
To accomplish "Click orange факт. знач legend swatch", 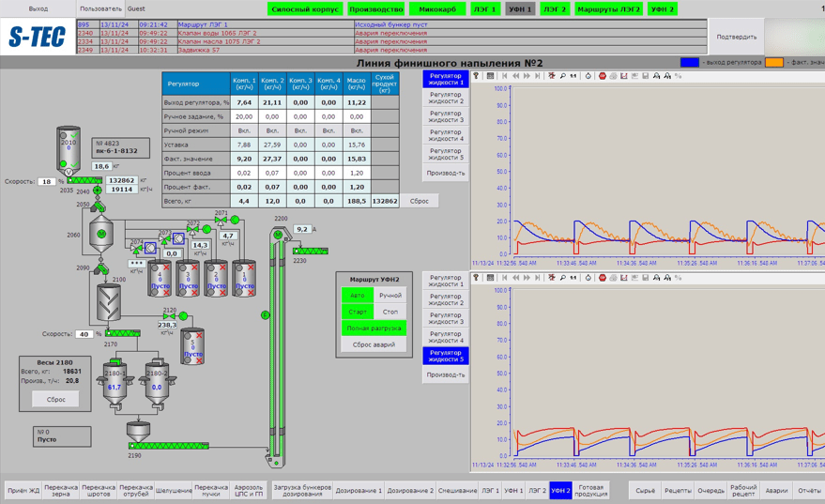I will tap(774, 62).
